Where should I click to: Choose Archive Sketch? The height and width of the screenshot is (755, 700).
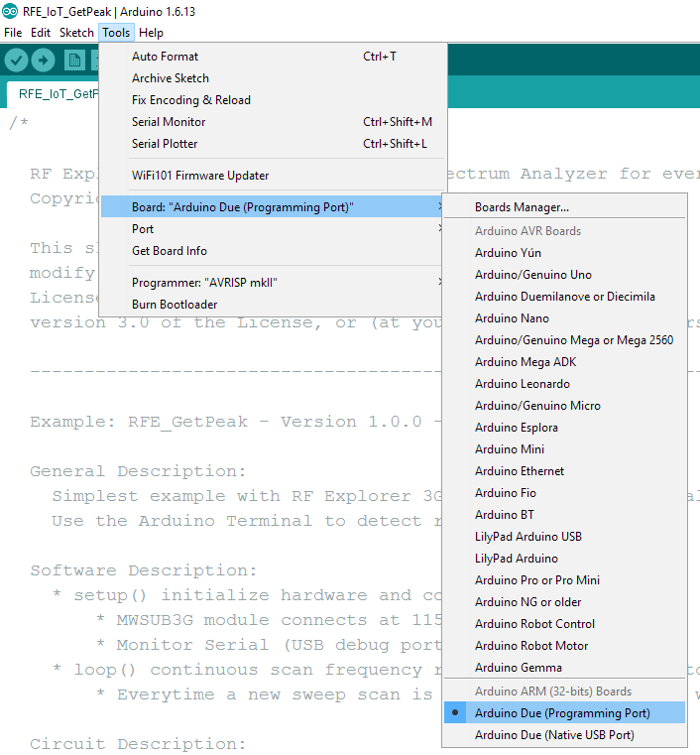coord(273,78)
